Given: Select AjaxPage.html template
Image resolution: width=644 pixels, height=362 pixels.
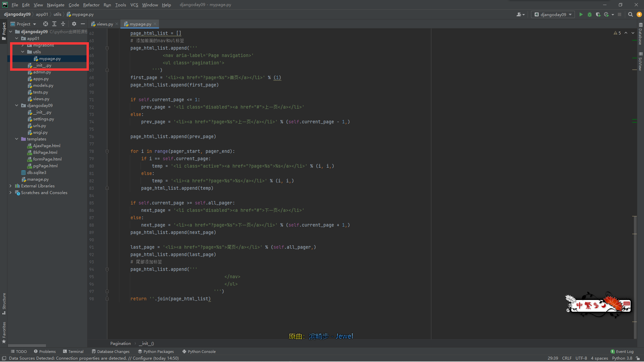Looking at the screenshot, I should (x=47, y=145).
